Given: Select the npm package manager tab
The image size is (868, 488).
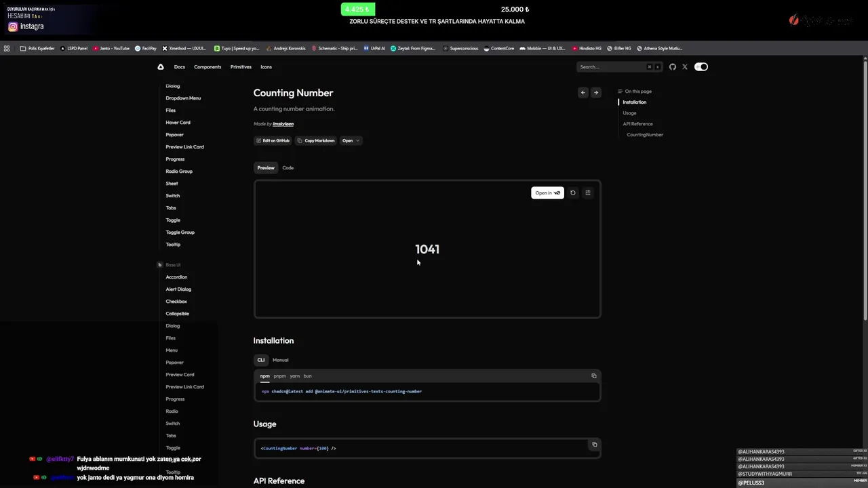Looking at the screenshot, I should (x=264, y=375).
